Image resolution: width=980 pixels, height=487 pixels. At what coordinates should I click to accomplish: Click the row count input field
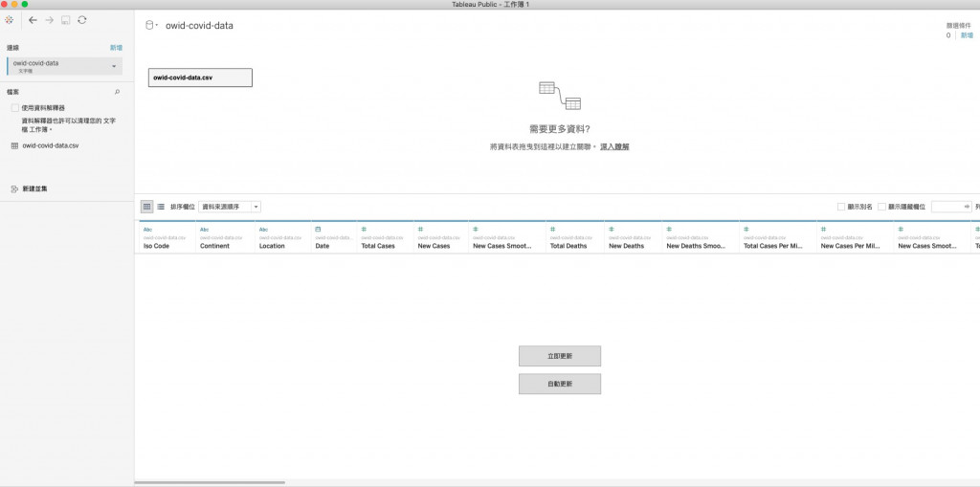(x=951, y=207)
